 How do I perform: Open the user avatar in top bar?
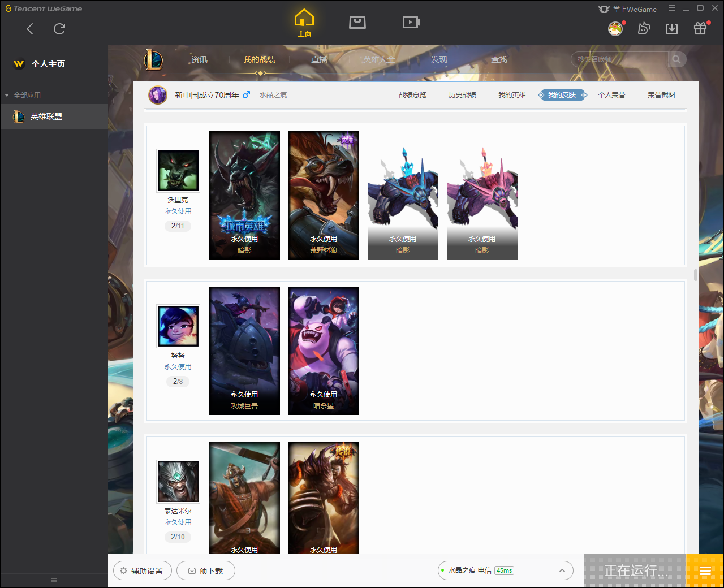pyautogui.click(x=615, y=28)
